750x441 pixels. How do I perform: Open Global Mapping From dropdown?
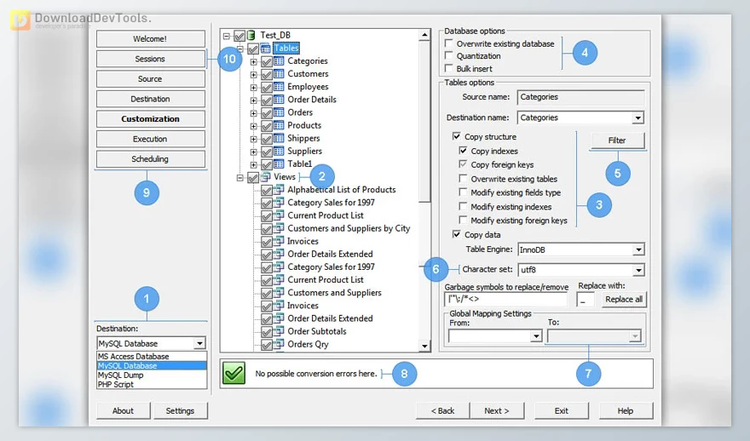pos(536,336)
